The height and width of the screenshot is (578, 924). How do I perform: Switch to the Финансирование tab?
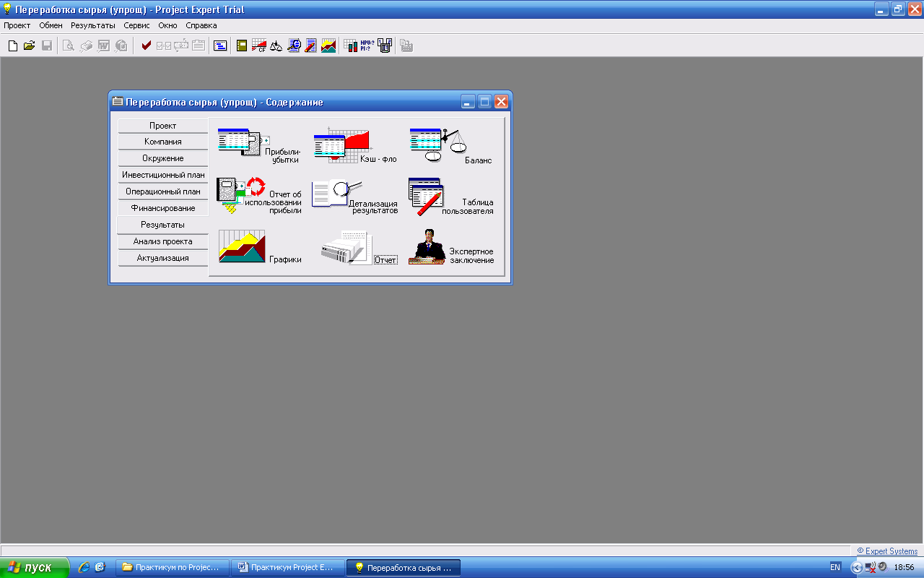[x=163, y=208]
